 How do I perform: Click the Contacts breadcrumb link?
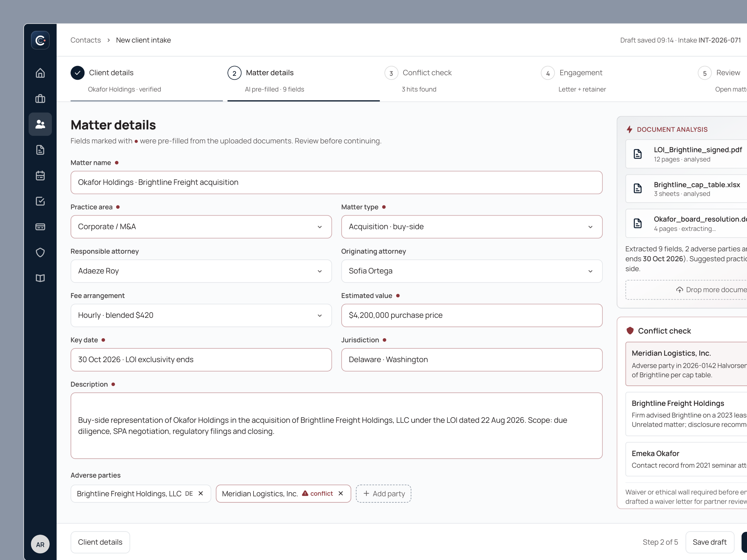(85, 40)
